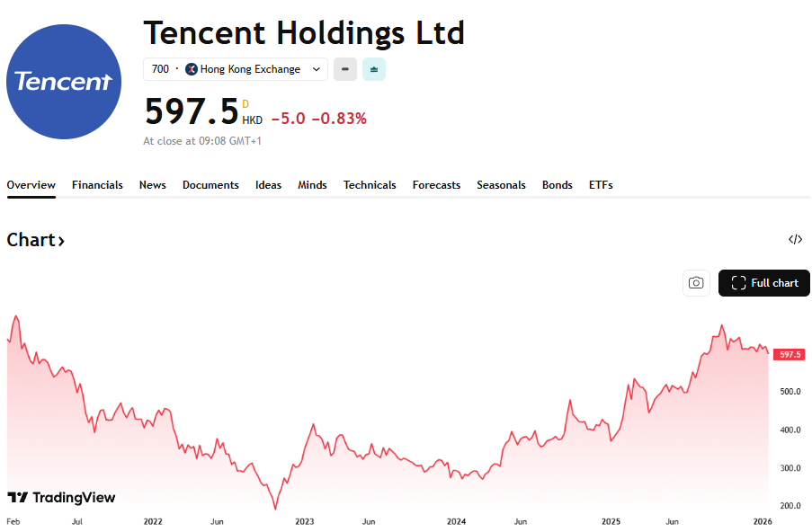Viewport: 812px width, 532px height.
Task: Open the News tab
Action: (x=153, y=185)
